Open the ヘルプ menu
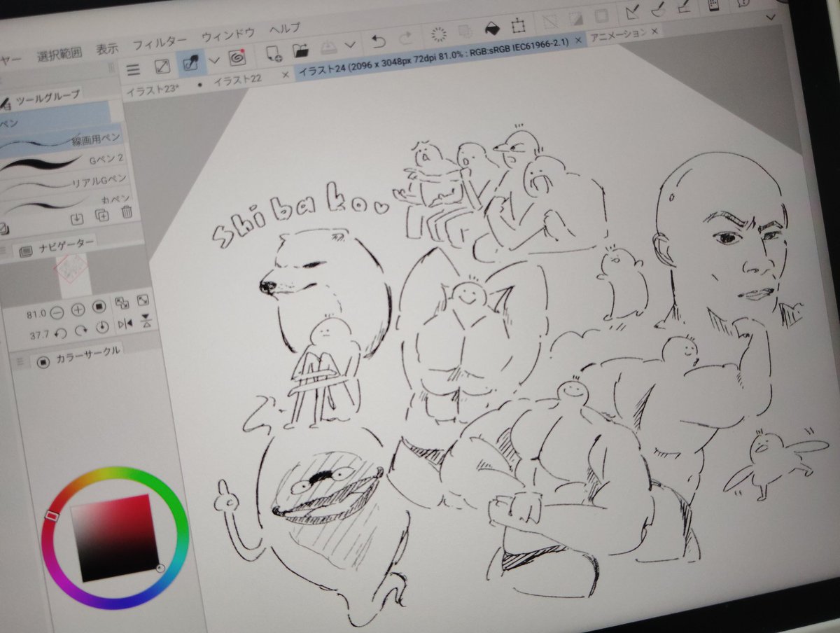 285,29
